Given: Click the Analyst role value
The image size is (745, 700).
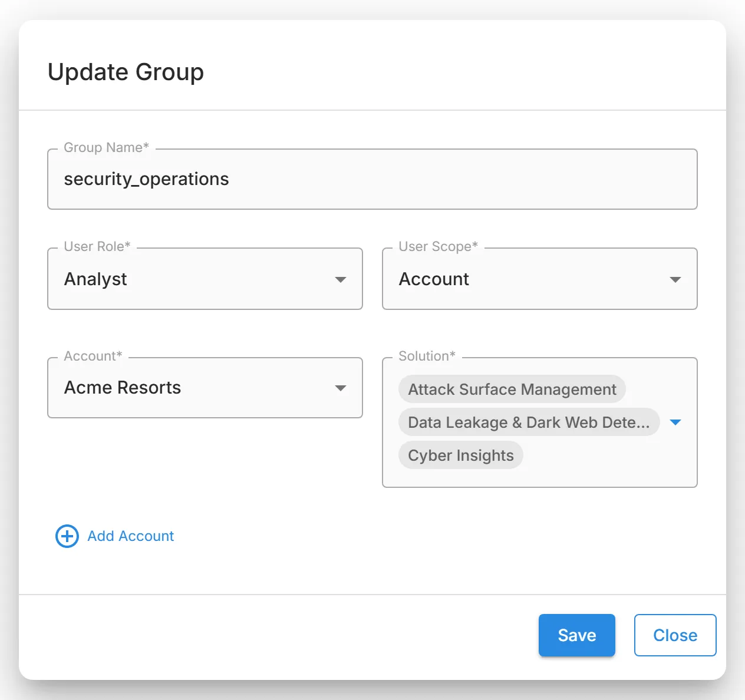Looking at the screenshot, I should coord(95,279).
